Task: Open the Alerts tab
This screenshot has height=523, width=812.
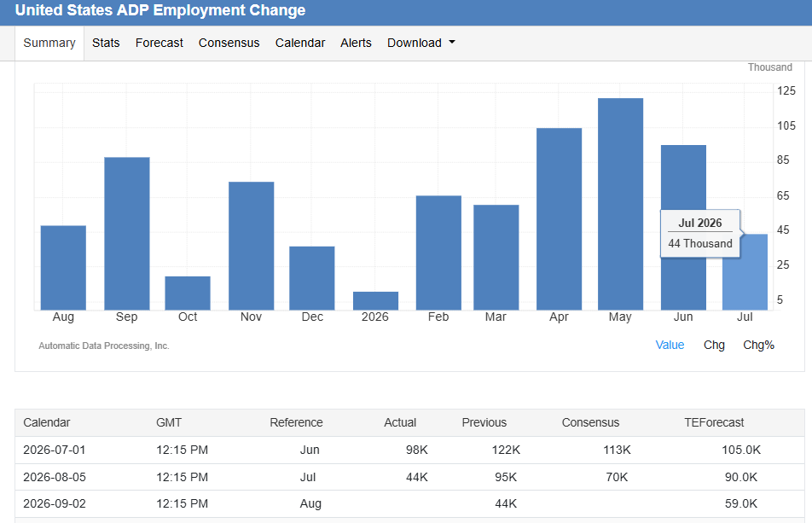Action: tap(356, 43)
